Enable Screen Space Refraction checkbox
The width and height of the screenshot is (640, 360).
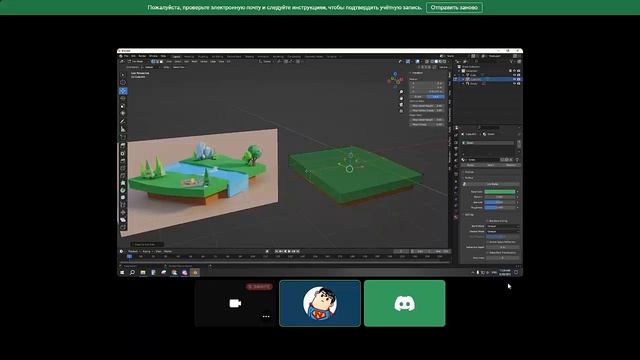coord(487,242)
